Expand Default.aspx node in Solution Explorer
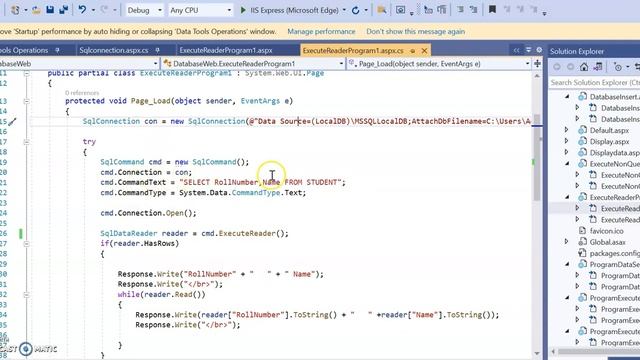640x360 pixels. pos(567,130)
